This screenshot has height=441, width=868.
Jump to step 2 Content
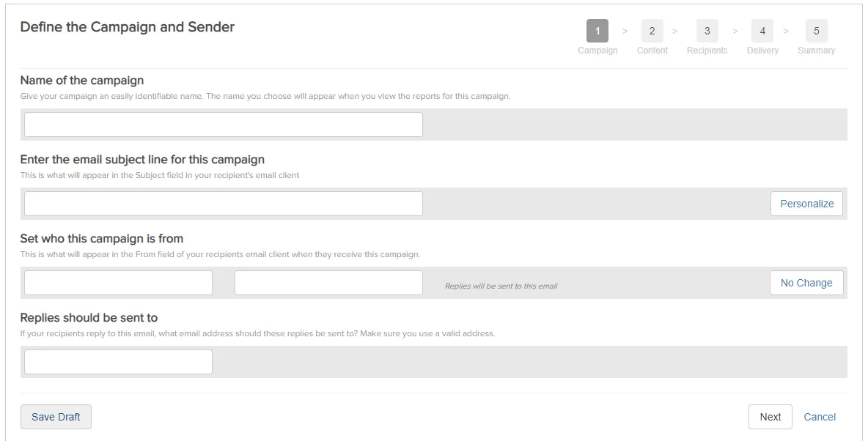click(x=652, y=31)
